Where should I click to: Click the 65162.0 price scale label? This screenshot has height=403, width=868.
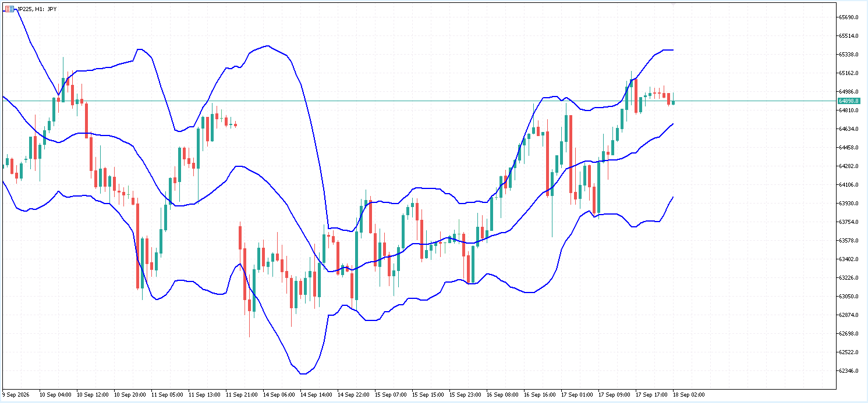849,73
